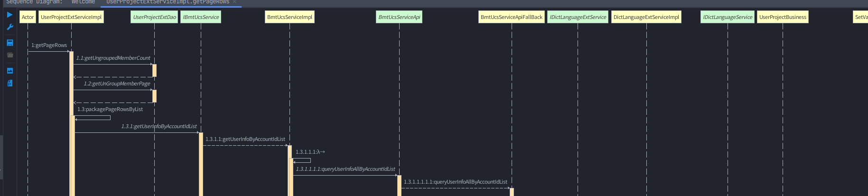This screenshot has width=868, height=196.
Task: Select the BmtUcsServiceApi lifeline box
Action: tap(399, 17)
